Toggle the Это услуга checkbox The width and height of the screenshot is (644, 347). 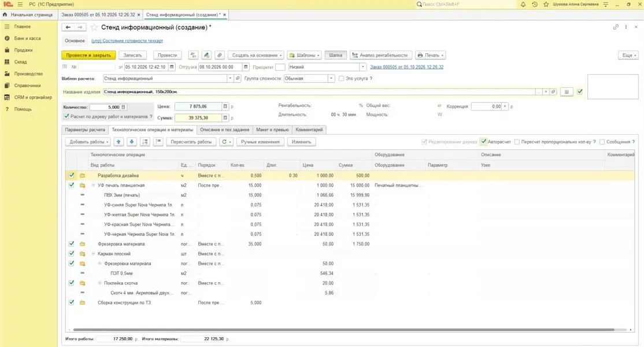(341, 79)
